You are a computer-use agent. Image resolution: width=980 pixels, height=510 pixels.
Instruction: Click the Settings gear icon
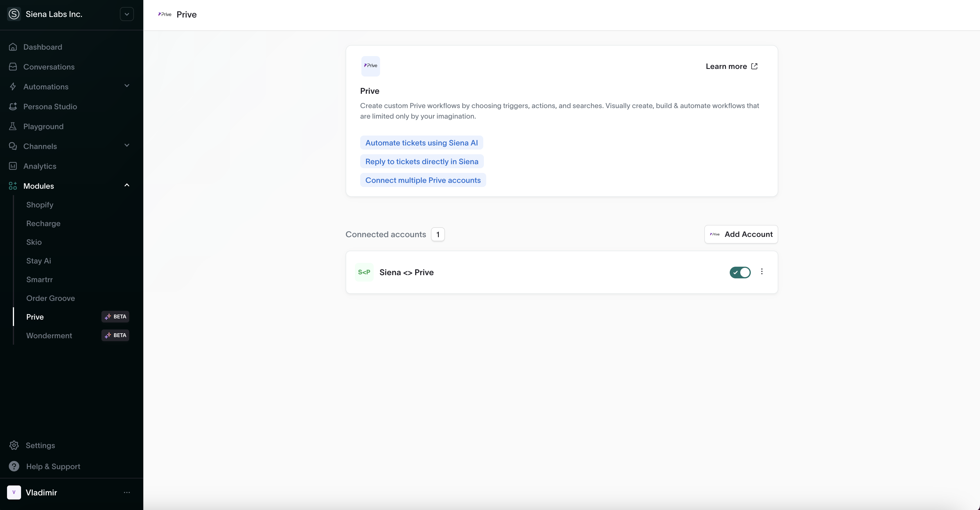point(14,445)
